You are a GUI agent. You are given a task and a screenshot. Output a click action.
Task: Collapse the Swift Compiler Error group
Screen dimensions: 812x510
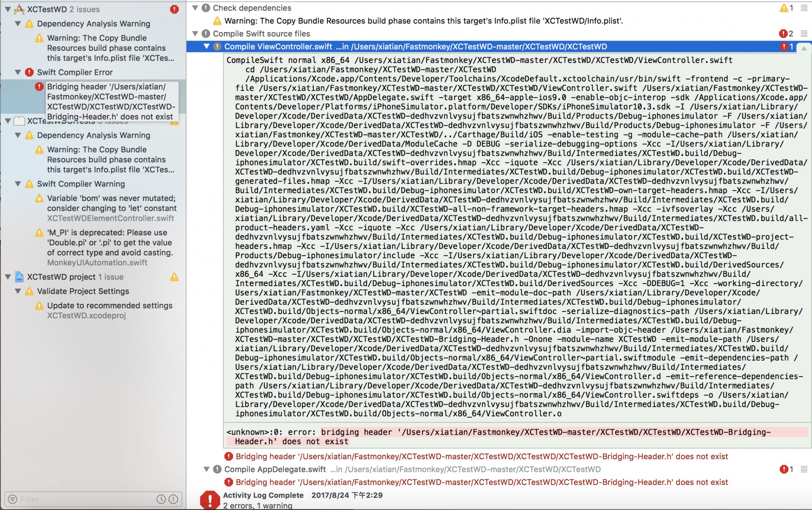(18, 72)
